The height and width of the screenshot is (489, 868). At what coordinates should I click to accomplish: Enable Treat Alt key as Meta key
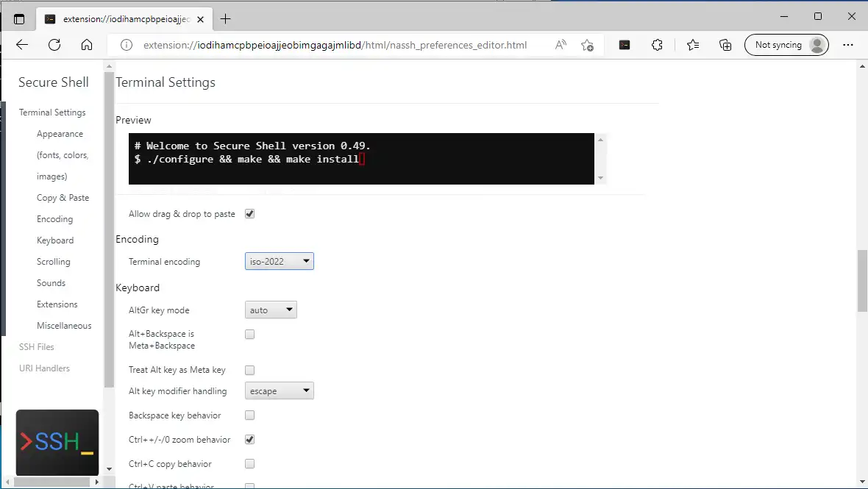(249, 370)
